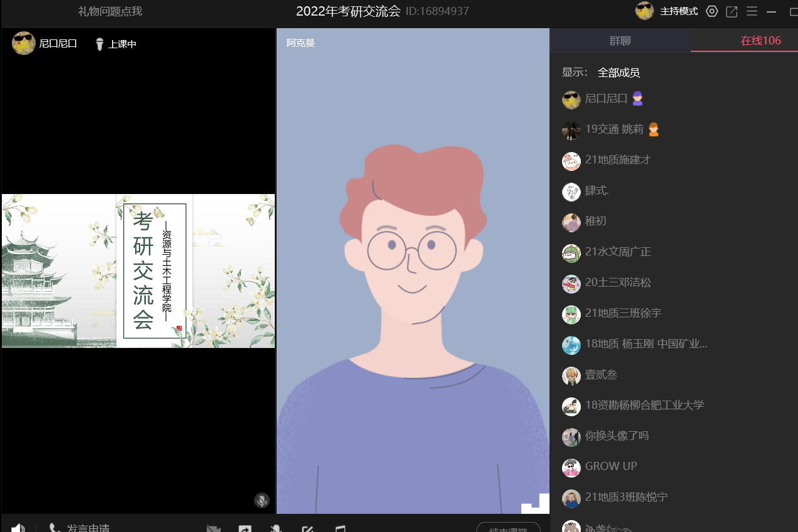Open the three-line hamburger menu
The width and height of the screenshot is (798, 532).
(x=752, y=11)
